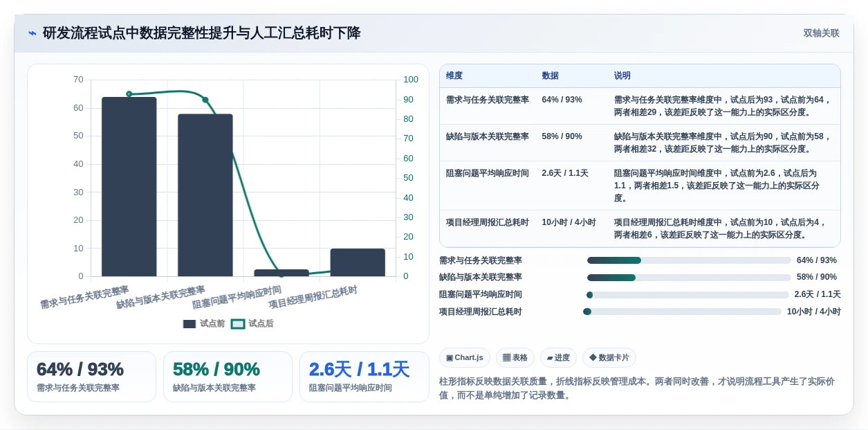This screenshot has height=430, width=868.
Task: Click the 需求与任务关联完整率 table row name
Action: tap(488, 100)
